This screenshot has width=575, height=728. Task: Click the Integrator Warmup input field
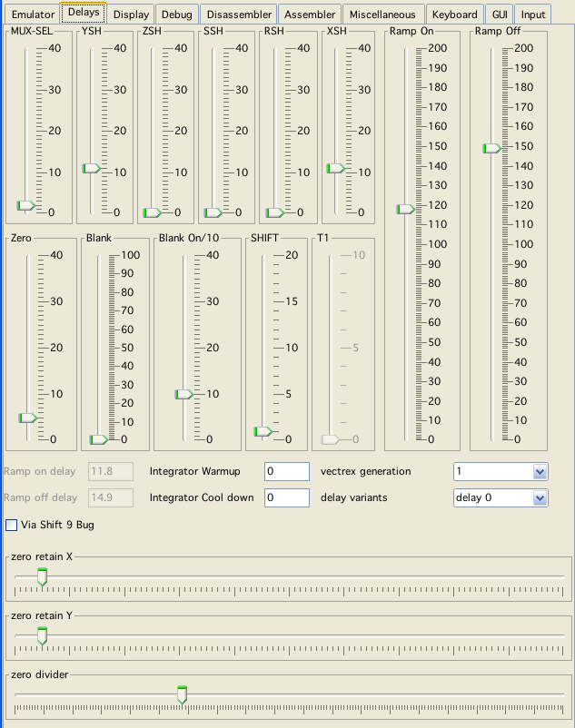point(287,471)
